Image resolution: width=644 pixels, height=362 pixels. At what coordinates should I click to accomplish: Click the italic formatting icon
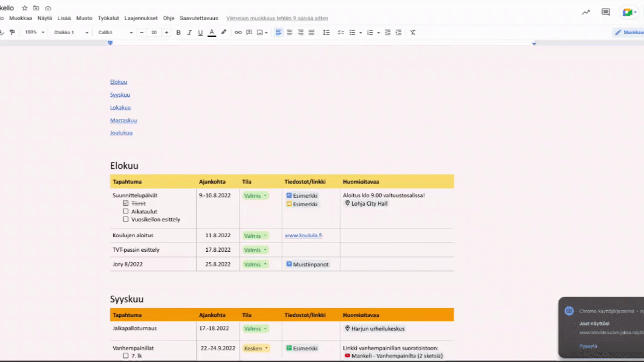point(189,33)
